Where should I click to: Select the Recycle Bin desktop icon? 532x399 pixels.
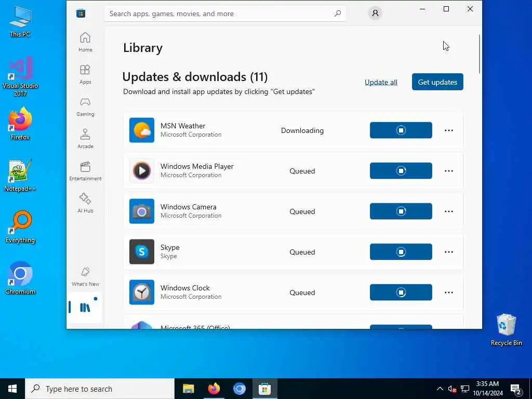[506, 330]
